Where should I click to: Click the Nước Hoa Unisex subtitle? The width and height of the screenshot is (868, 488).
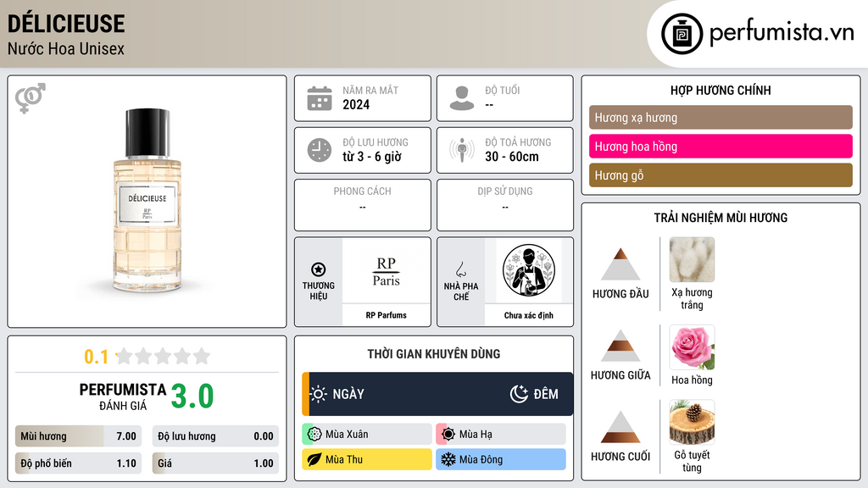[x=66, y=48]
